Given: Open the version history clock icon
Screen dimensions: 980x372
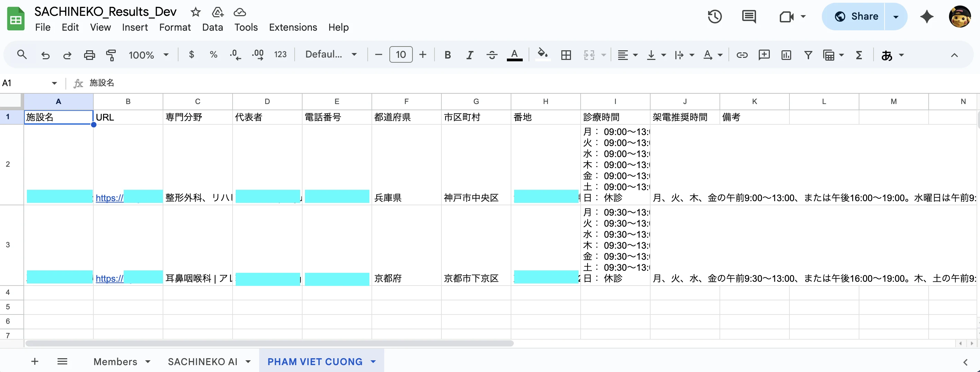Looking at the screenshot, I should (x=714, y=16).
